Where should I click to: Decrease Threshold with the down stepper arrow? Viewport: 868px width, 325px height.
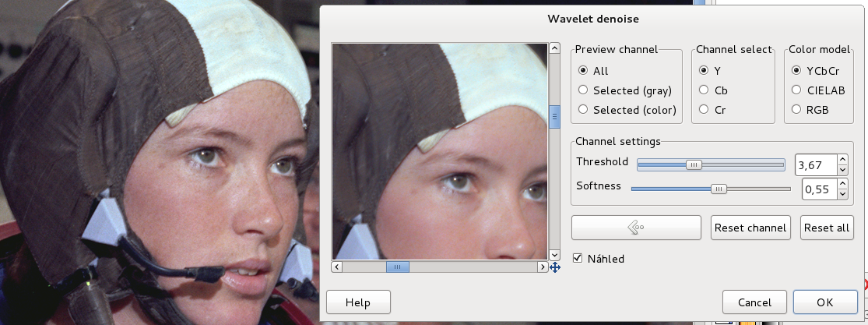(842, 170)
